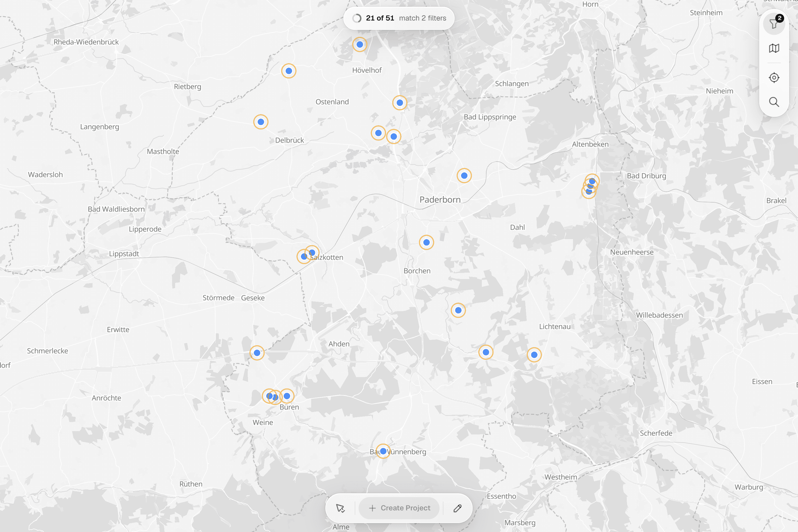Click the Bad Lippspringe label
The image size is (798, 532).
[490, 117]
